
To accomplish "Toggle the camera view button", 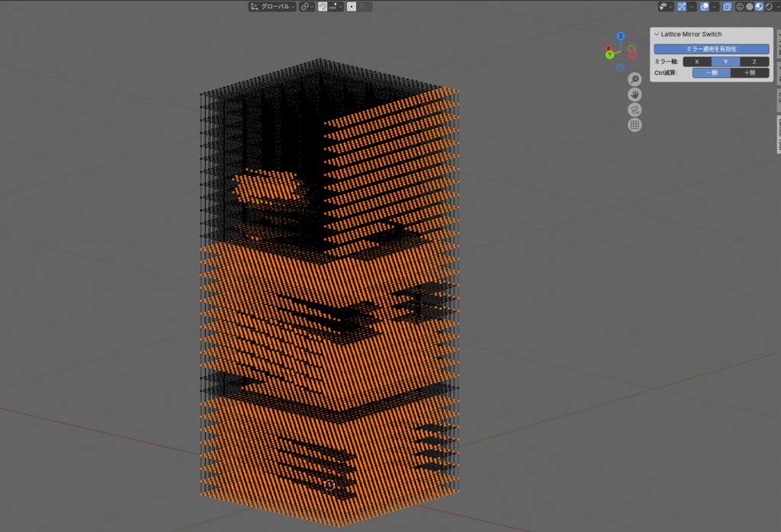I will [x=635, y=110].
